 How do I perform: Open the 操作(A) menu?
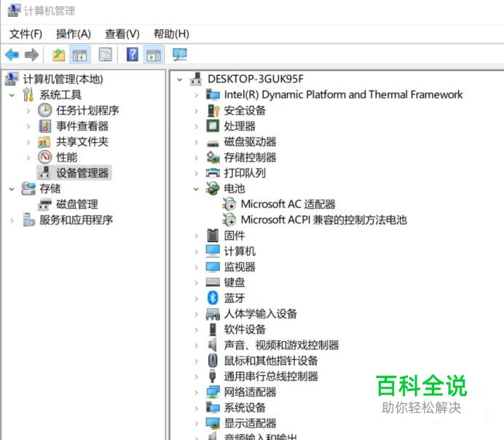point(74,34)
